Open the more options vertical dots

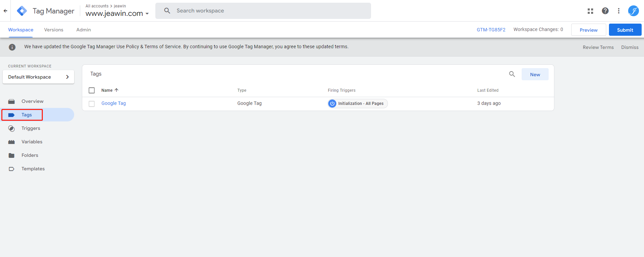[x=619, y=11]
